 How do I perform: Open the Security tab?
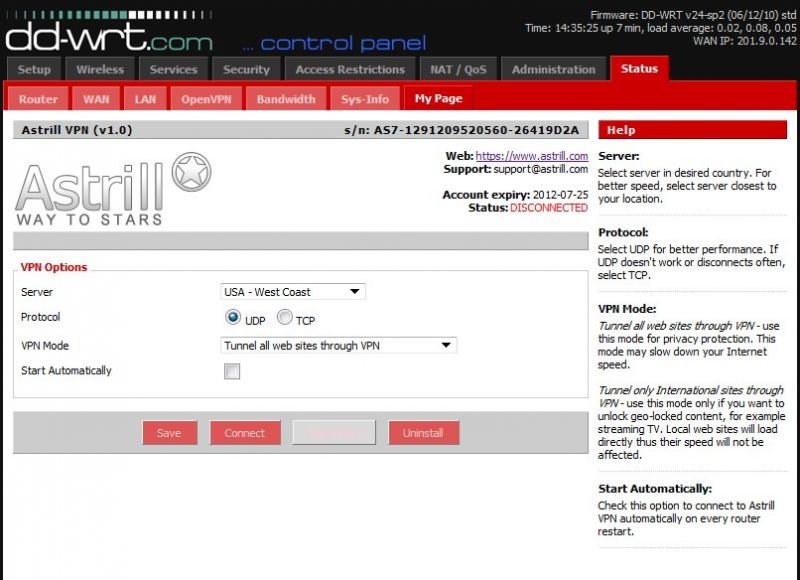pyautogui.click(x=246, y=69)
